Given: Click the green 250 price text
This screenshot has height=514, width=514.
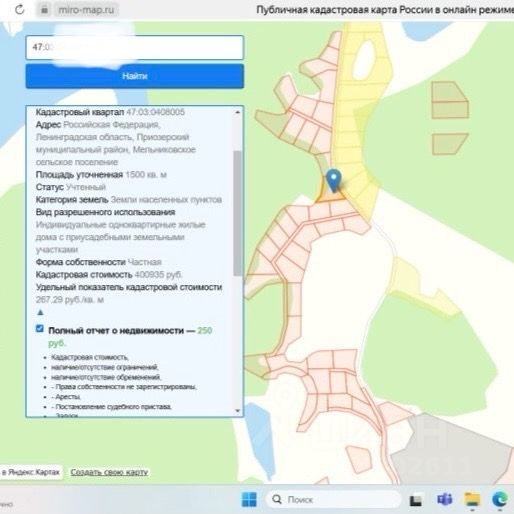Looking at the screenshot, I should point(205,330).
